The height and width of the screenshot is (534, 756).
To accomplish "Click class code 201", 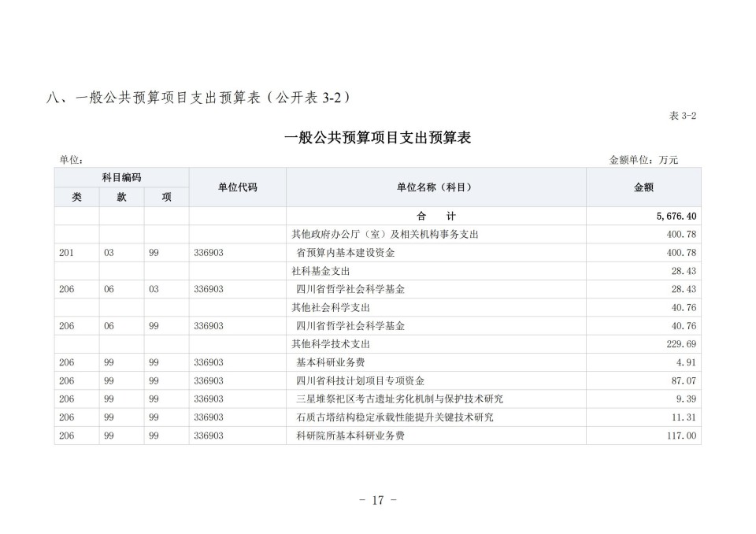I will 66,253.
